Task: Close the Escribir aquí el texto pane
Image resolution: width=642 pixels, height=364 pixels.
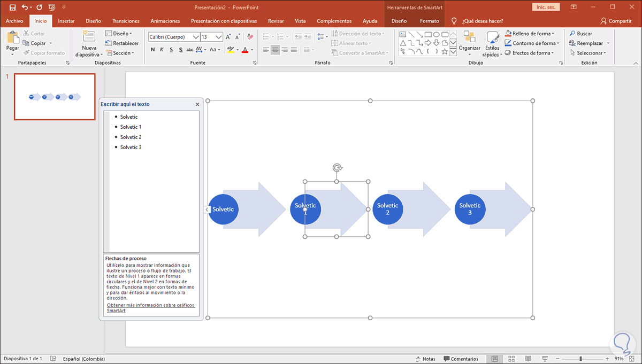Action: (197, 104)
